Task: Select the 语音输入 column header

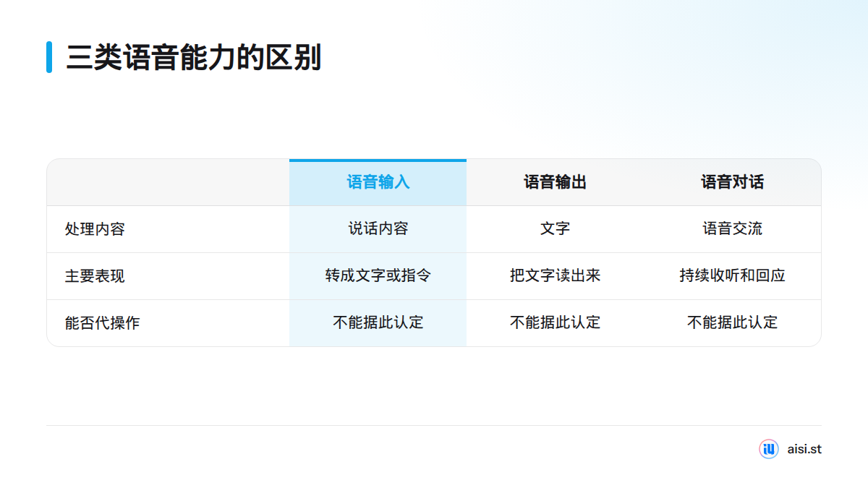Action: pyautogui.click(x=378, y=182)
